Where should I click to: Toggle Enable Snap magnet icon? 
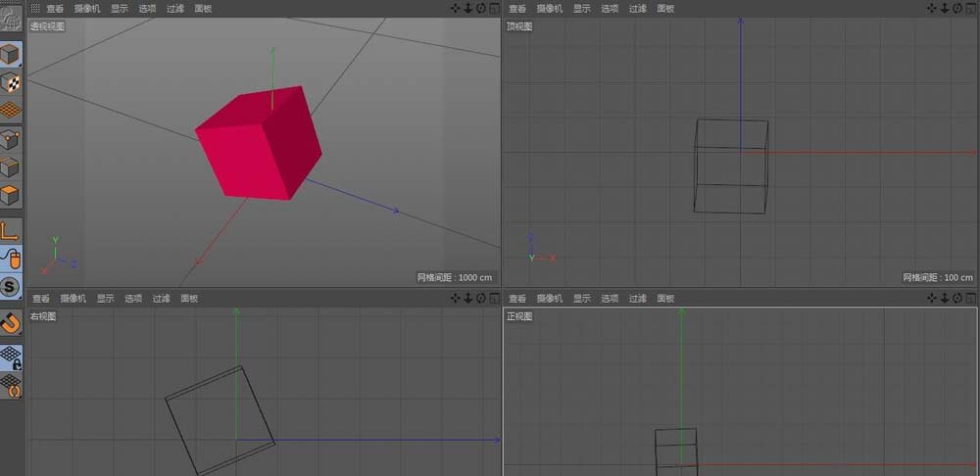click(x=11, y=322)
